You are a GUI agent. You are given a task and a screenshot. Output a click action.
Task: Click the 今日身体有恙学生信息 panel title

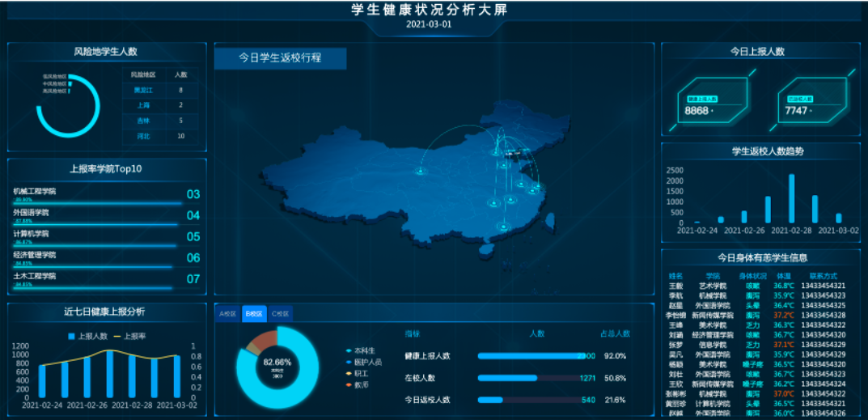(762, 257)
